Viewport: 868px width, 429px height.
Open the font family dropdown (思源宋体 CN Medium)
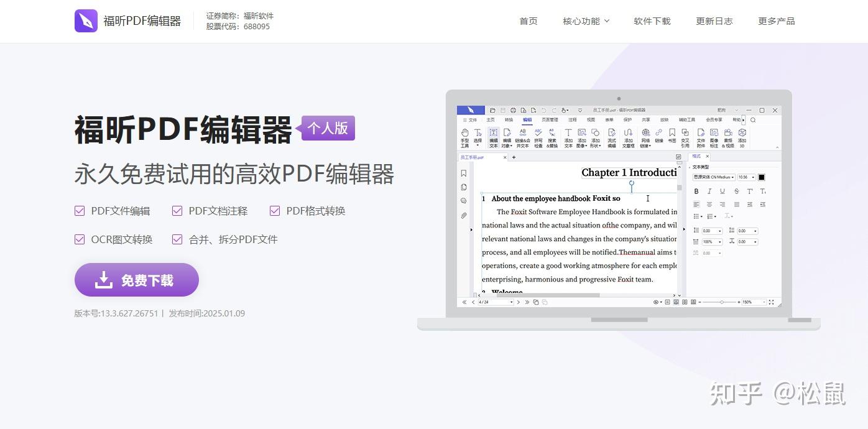tap(714, 177)
